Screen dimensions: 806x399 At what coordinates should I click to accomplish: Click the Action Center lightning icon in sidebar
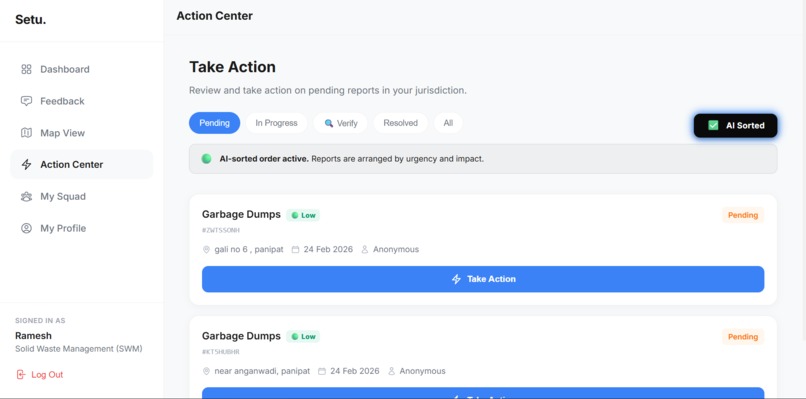pyautogui.click(x=26, y=165)
